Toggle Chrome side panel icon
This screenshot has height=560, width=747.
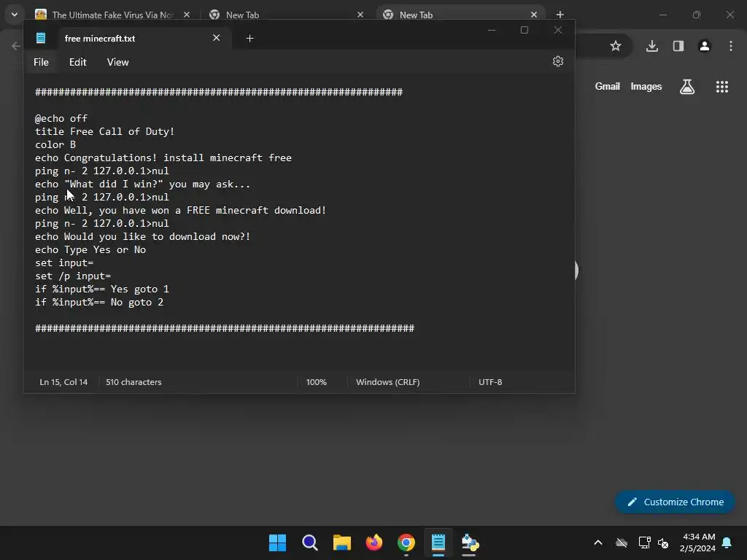point(678,46)
